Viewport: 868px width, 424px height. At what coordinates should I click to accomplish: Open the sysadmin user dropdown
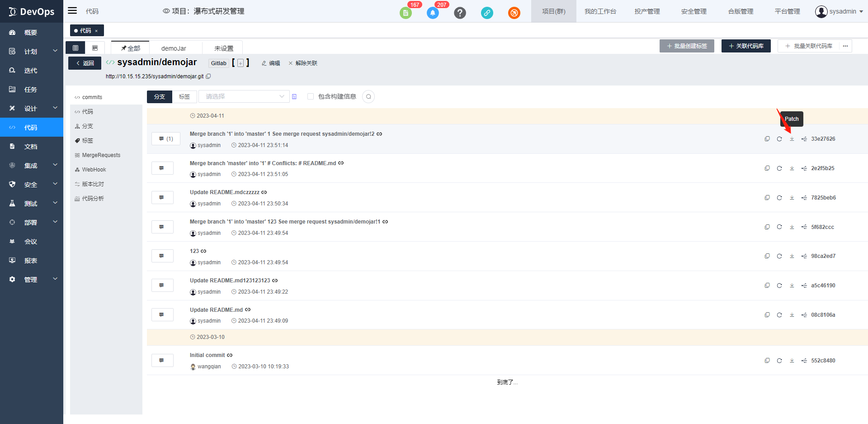839,11
